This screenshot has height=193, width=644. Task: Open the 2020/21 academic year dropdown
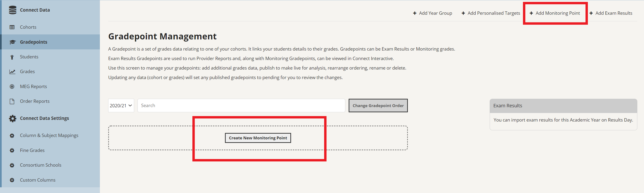[121, 106]
